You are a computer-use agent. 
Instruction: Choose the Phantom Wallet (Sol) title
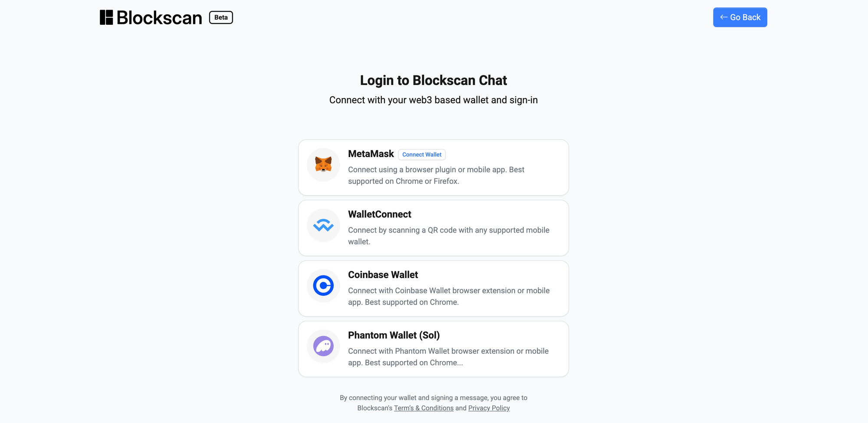[394, 335]
